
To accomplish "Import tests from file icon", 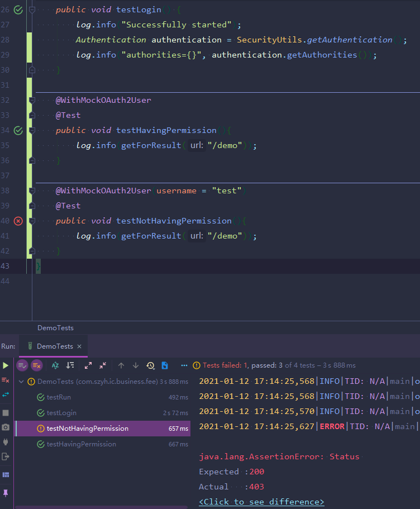I will pyautogui.click(x=165, y=365).
